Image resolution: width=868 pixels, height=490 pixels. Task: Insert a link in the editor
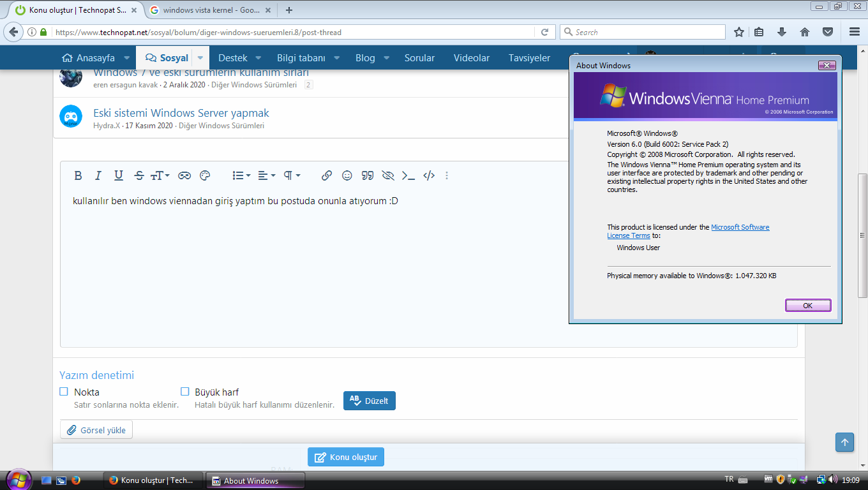[x=327, y=175]
